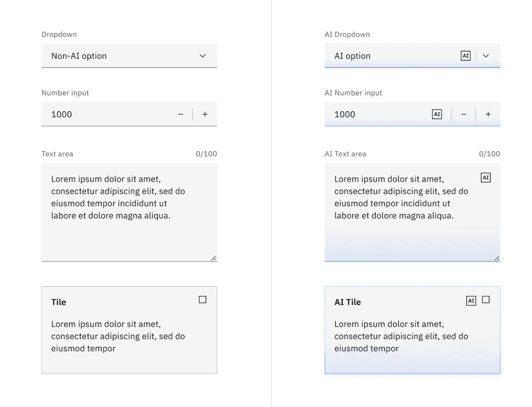Click inside the AI Number input field

[x=378, y=114]
